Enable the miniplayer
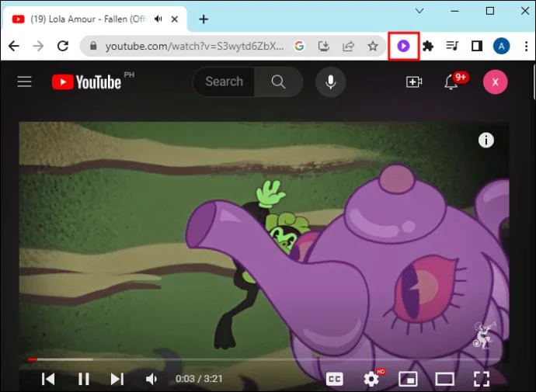The image size is (536, 392). 408,379
